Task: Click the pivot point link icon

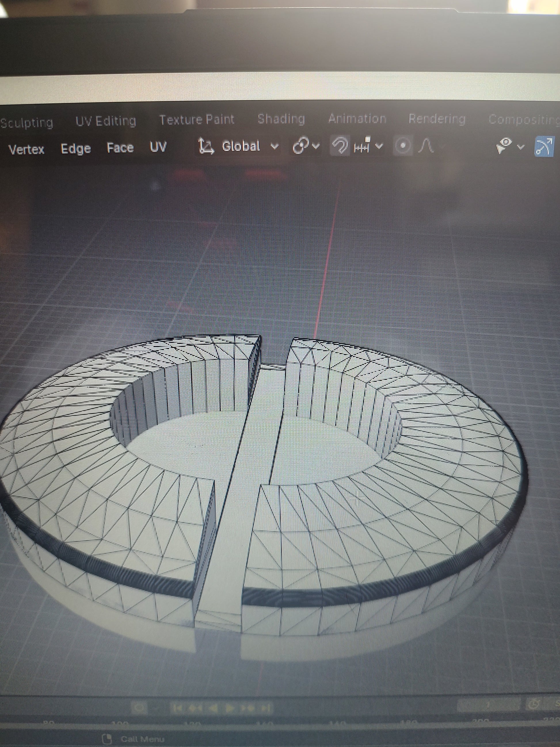Action: [x=300, y=146]
